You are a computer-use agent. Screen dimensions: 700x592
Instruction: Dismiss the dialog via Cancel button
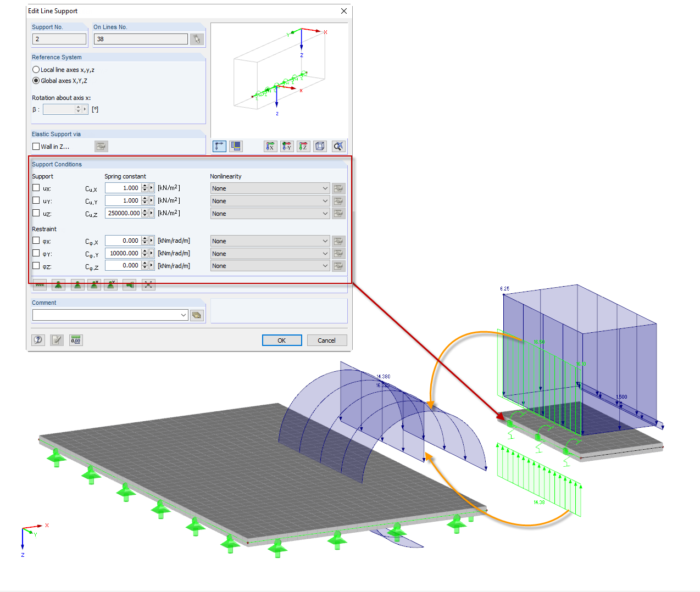[327, 340]
